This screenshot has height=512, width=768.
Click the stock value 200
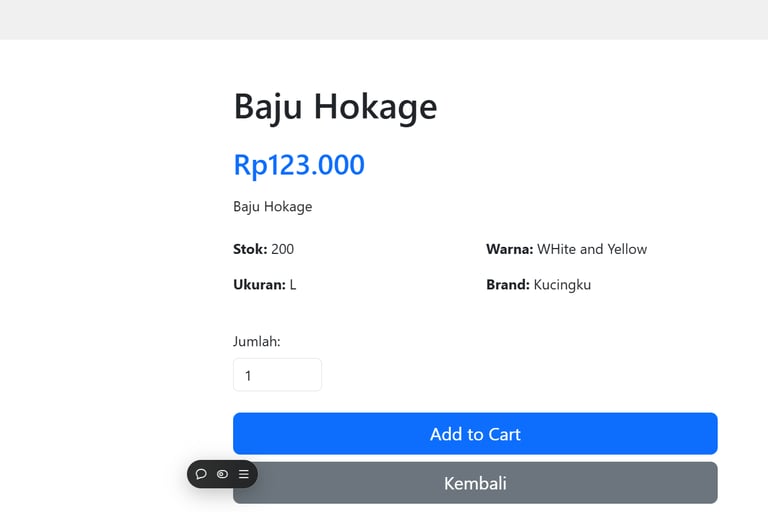click(283, 249)
